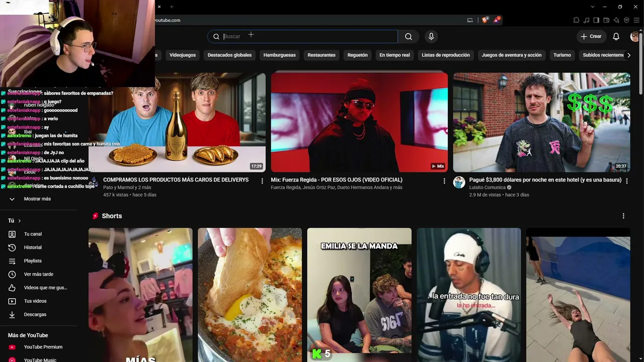Open the Brave Shields lion icon
644x362 pixels.
point(485,20)
